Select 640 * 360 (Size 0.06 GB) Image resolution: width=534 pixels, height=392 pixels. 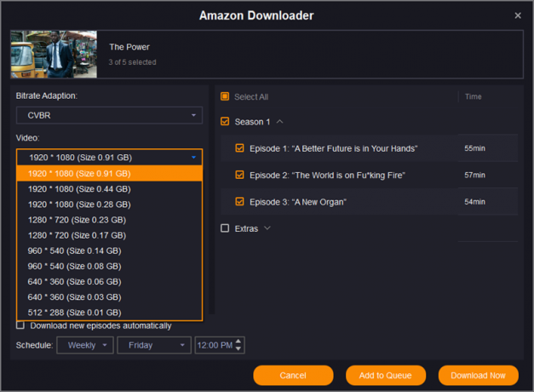click(109, 281)
